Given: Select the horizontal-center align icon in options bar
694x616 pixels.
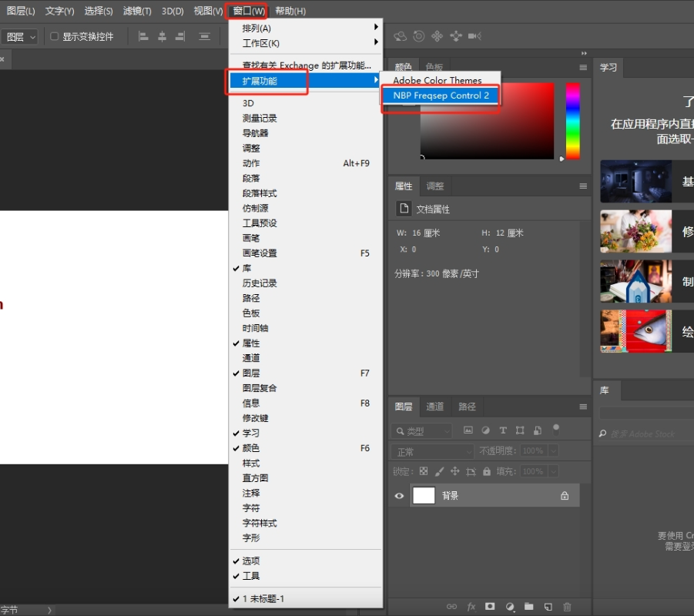Looking at the screenshot, I should (x=162, y=36).
